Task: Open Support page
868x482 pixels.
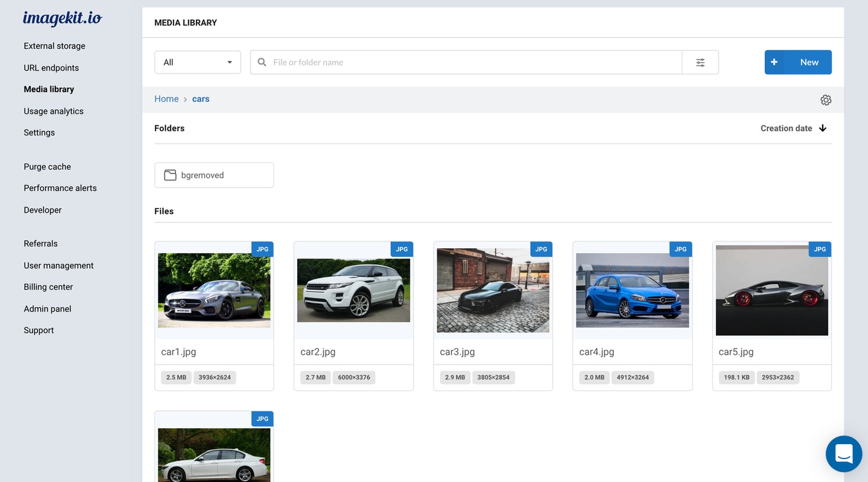Action: (x=39, y=330)
